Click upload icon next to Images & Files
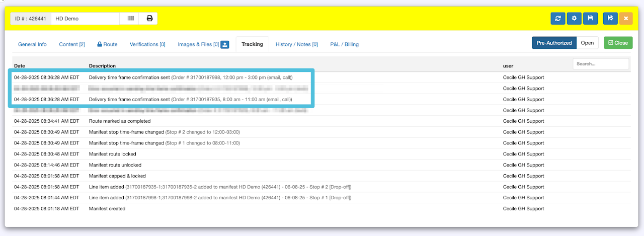 225,44
